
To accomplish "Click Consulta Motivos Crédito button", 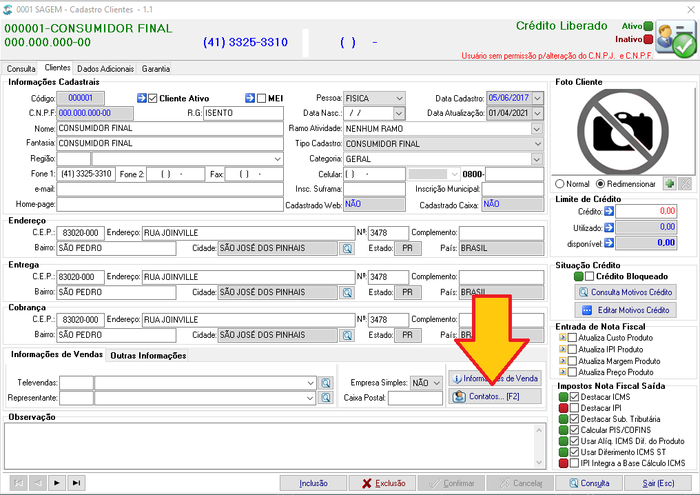I will pos(625,292).
